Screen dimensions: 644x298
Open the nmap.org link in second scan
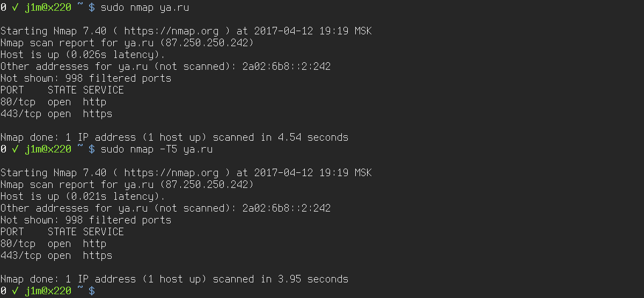tap(171, 173)
